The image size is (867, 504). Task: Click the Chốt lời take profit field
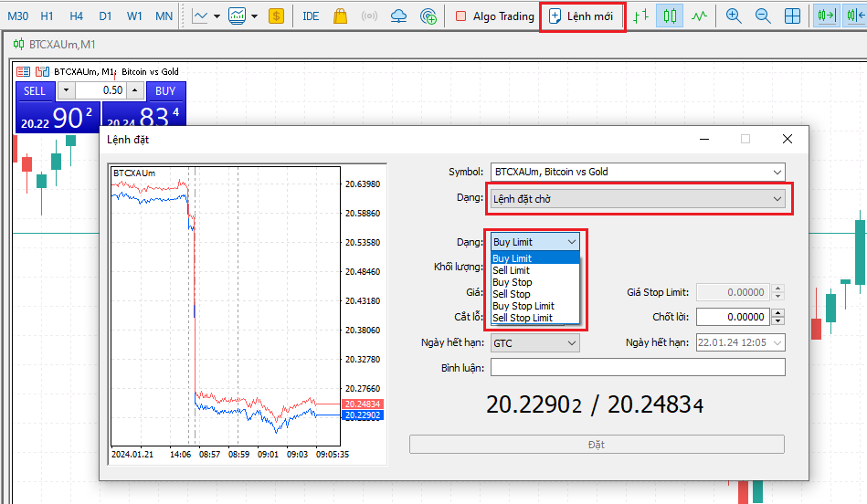click(734, 317)
